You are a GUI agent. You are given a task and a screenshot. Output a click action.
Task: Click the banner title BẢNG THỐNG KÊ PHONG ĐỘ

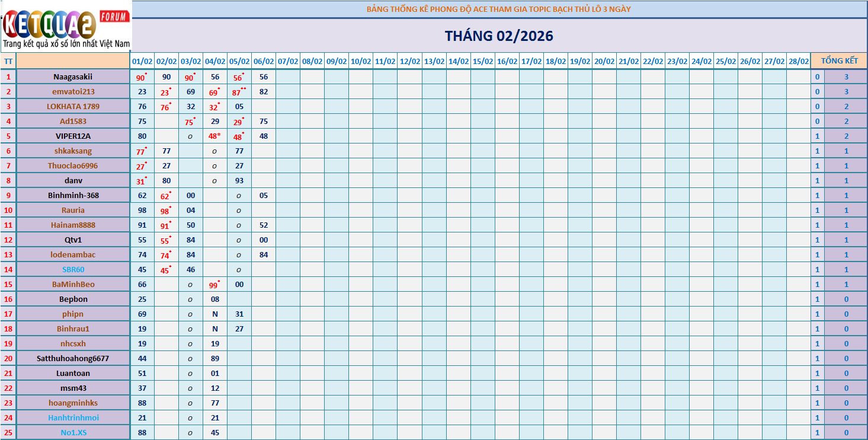499,9
